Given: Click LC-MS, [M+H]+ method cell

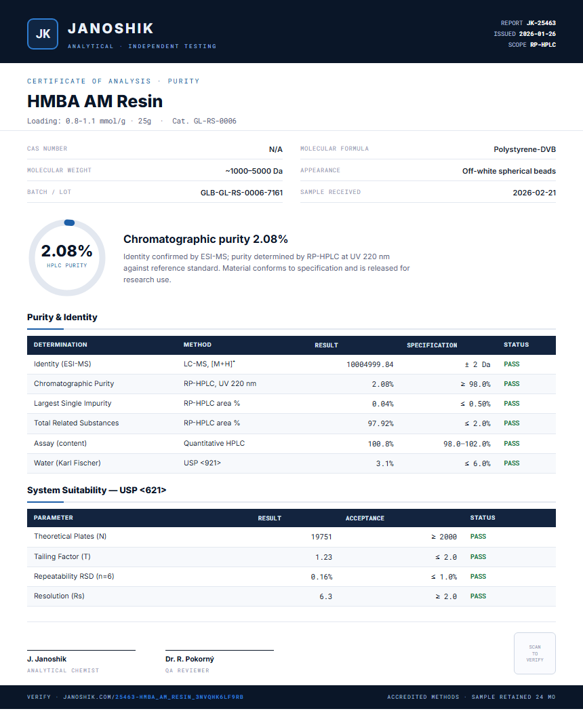Looking at the screenshot, I should point(209,364).
